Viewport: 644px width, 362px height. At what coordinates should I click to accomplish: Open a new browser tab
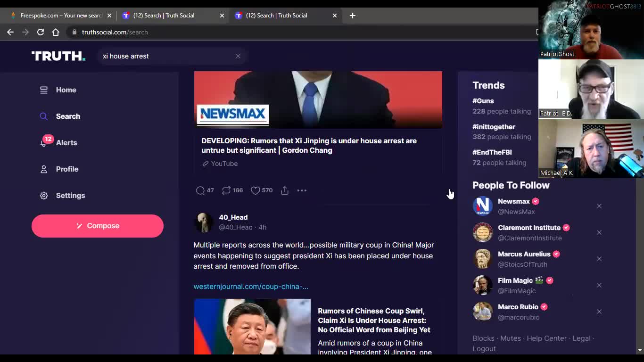pos(353,16)
